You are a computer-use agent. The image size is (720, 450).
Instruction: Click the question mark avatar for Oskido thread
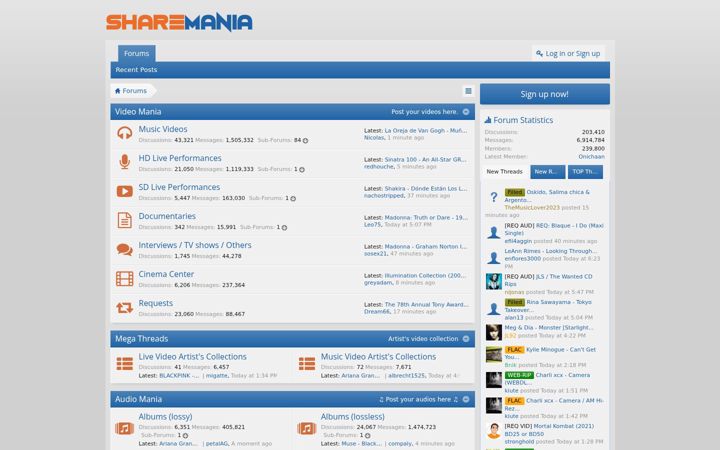(x=494, y=197)
